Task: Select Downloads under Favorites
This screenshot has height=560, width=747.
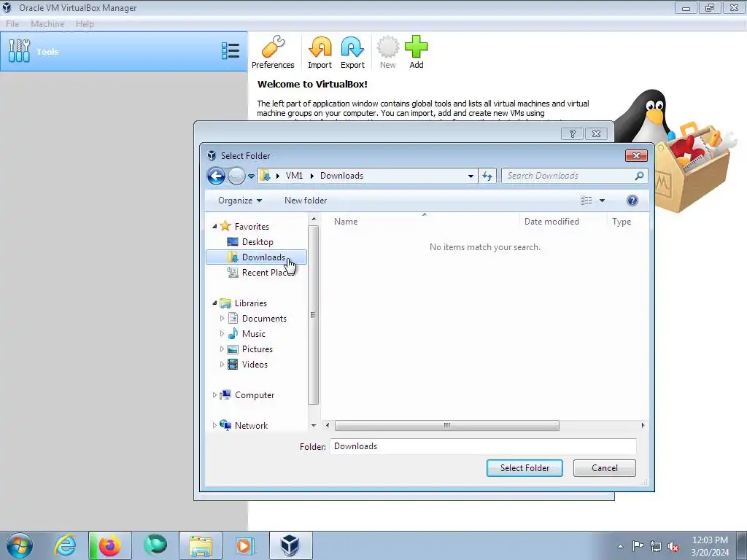Action: (x=256, y=257)
